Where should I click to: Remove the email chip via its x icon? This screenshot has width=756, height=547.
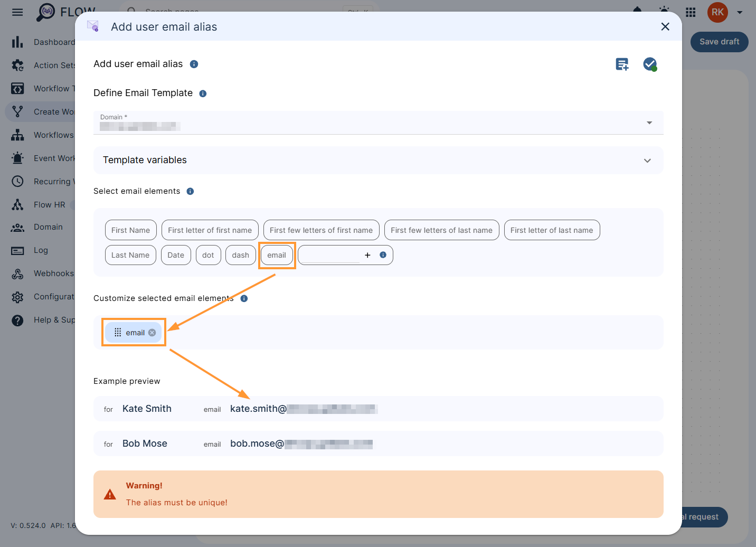click(x=152, y=333)
